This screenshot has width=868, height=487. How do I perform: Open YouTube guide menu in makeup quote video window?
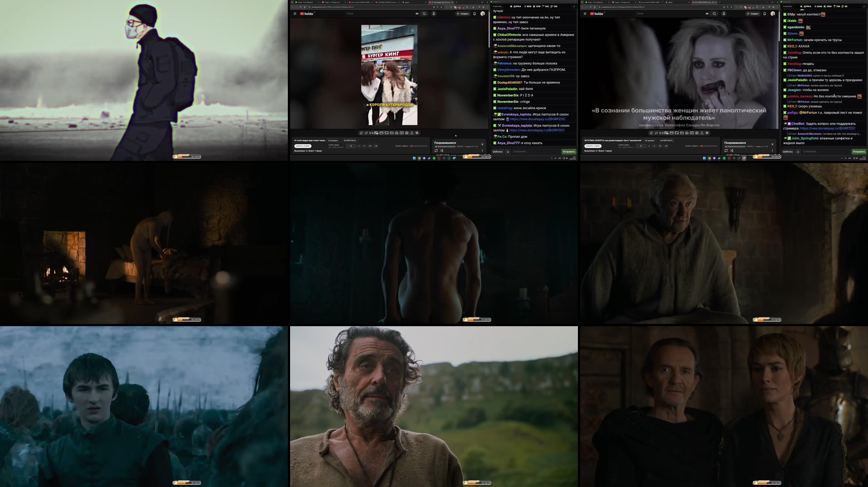coord(585,14)
